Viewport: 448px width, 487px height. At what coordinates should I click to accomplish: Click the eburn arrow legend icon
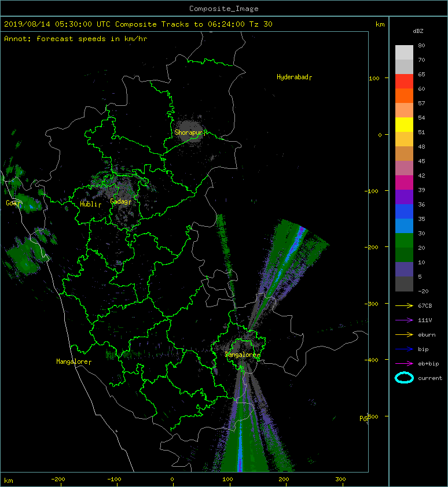point(404,334)
